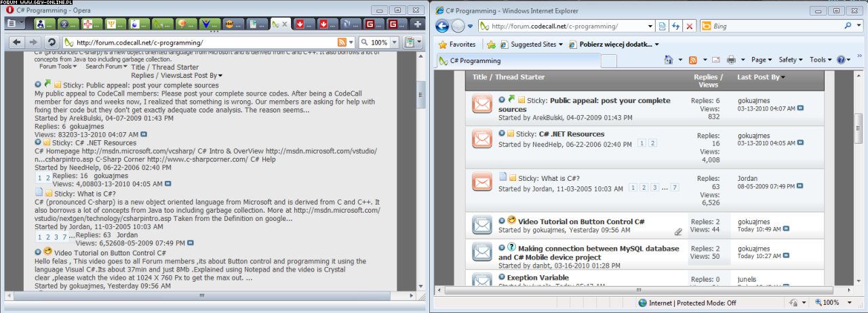Go forward in Internet Explorer

458,26
